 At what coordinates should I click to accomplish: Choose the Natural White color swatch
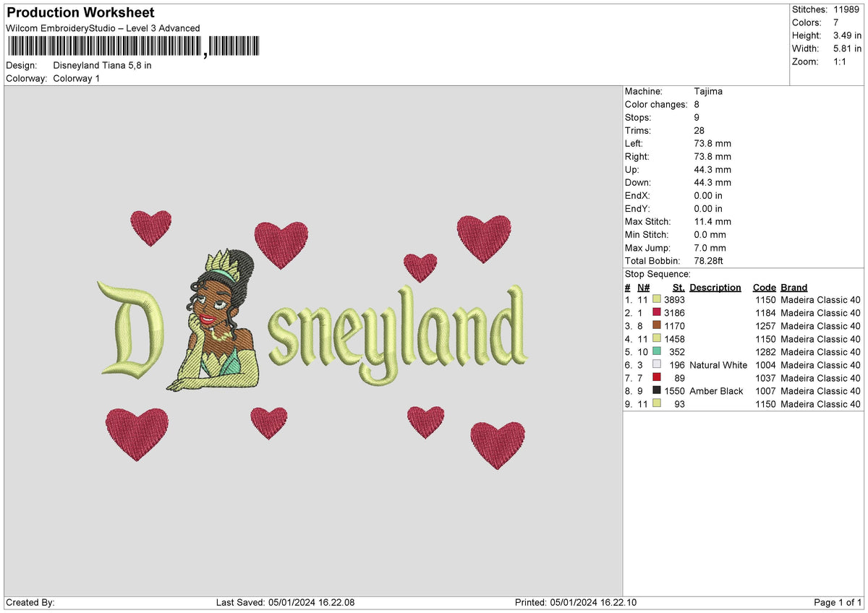657,365
